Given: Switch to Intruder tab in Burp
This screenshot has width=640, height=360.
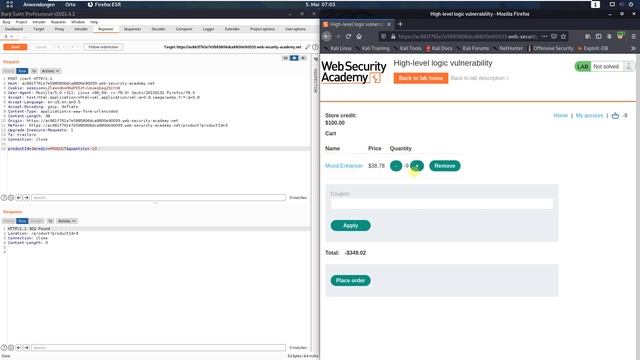Looking at the screenshot, I should (x=81, y=29).
